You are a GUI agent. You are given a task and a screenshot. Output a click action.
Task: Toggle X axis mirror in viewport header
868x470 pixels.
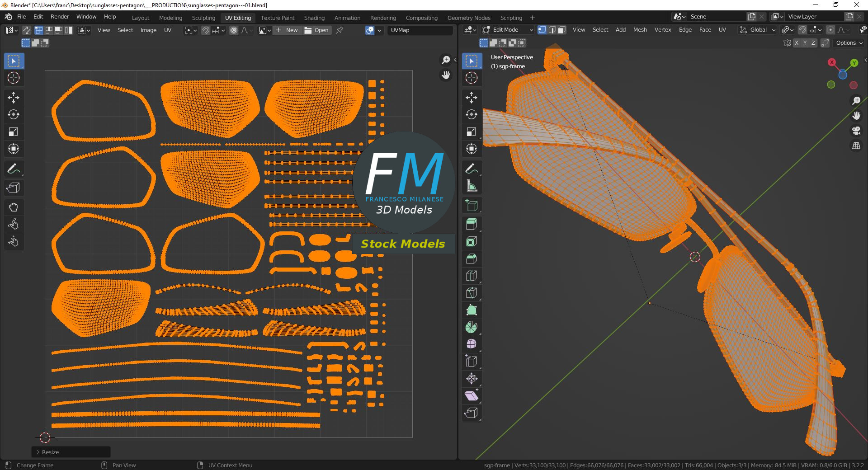pos(797,43)
